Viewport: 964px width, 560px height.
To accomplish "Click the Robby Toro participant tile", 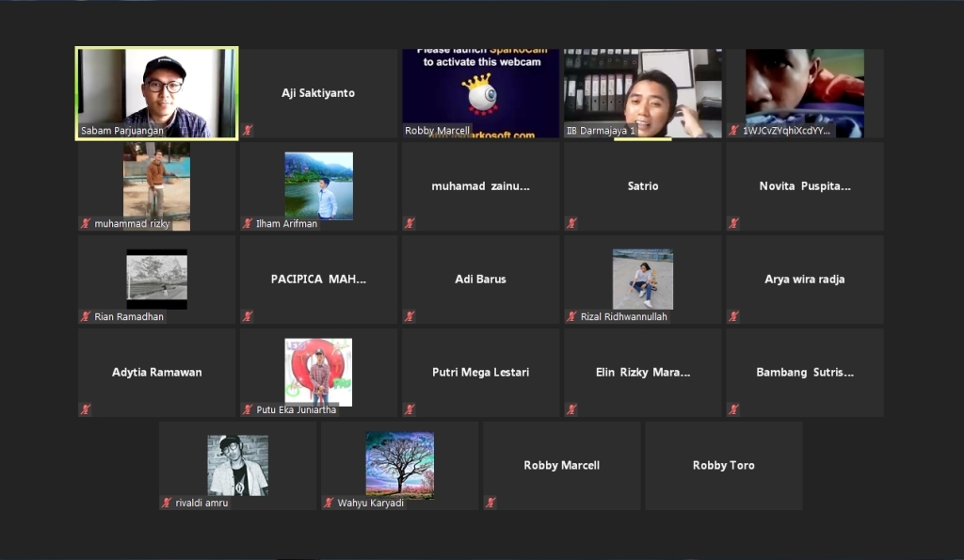I will tap(724, 465).
